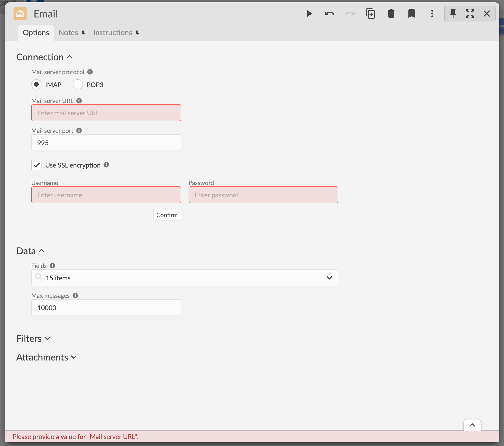
Task: Expand the Filters section
Action: [33, 339]
